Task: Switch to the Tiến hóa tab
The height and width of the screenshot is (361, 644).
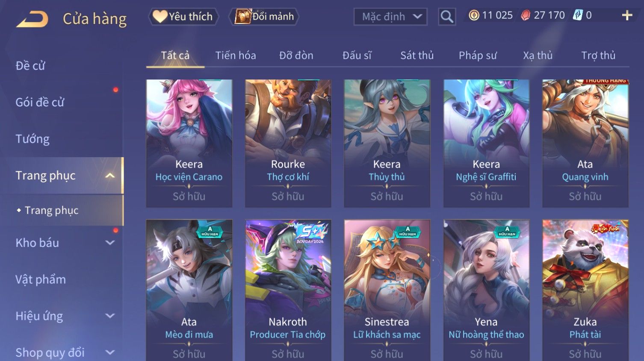Action: point(236,56)
